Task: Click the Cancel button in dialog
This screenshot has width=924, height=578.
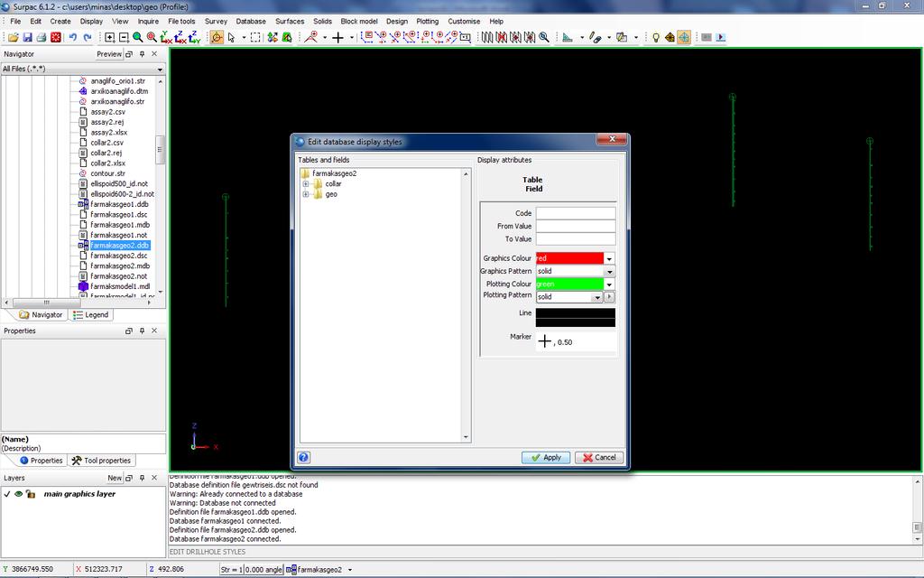Action: click(x=599, y=458)
